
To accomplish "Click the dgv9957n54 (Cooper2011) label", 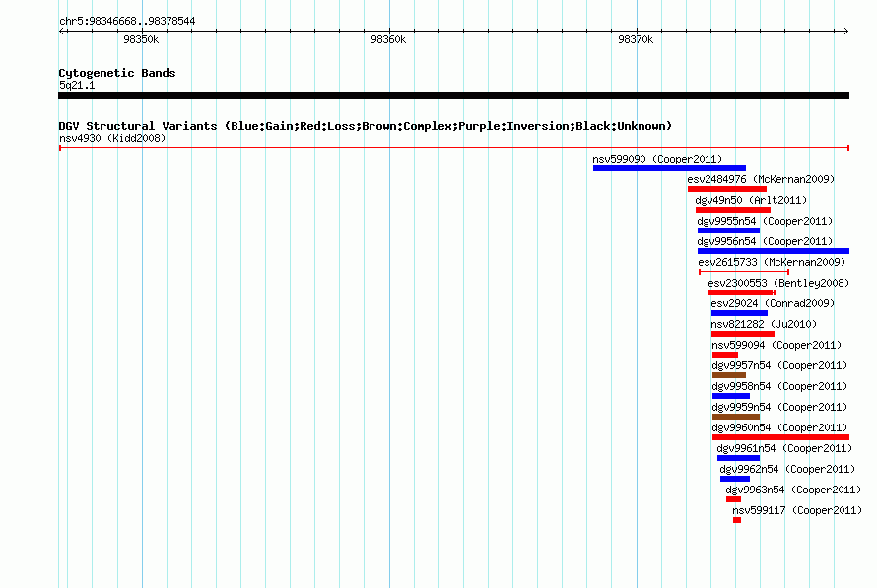I will click(779, 365).
